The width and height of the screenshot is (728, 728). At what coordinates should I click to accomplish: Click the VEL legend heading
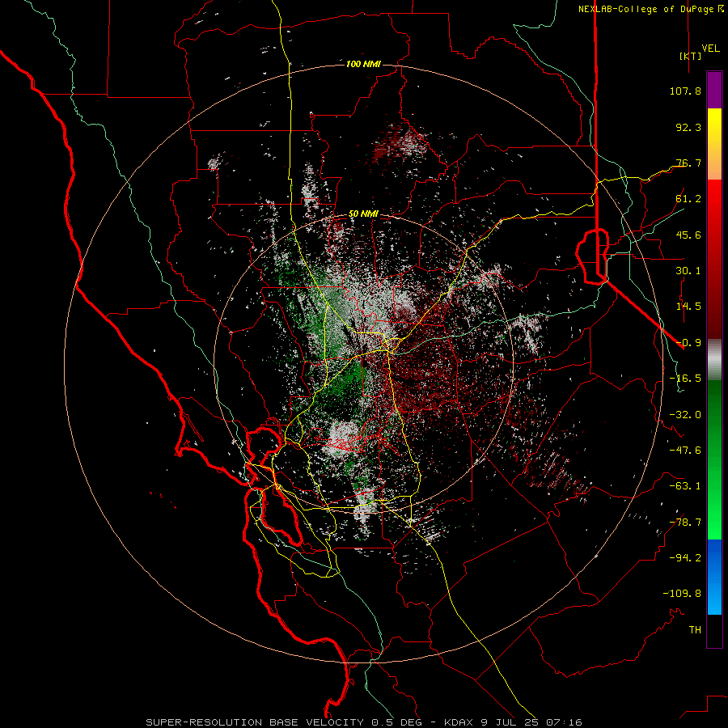point(710,49)
